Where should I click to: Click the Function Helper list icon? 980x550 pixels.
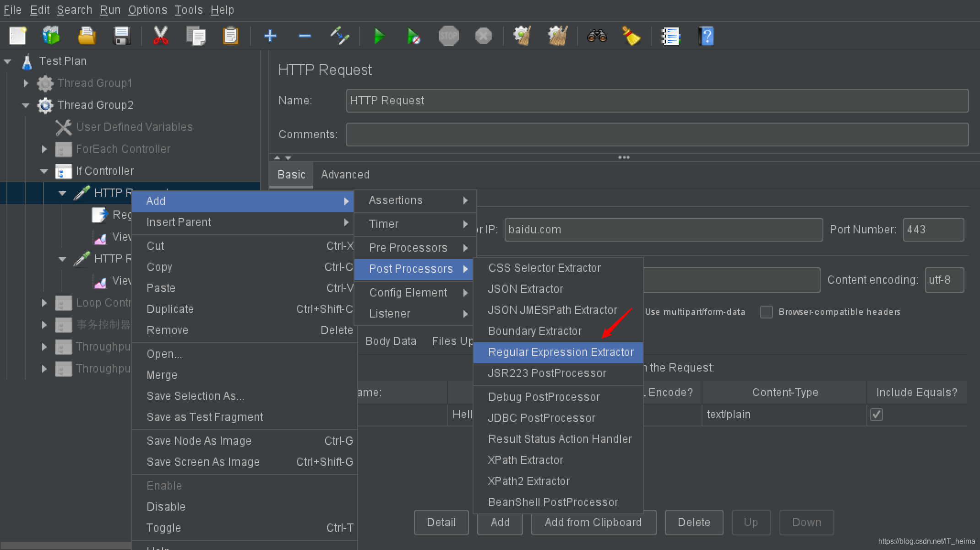coord(671,36)
